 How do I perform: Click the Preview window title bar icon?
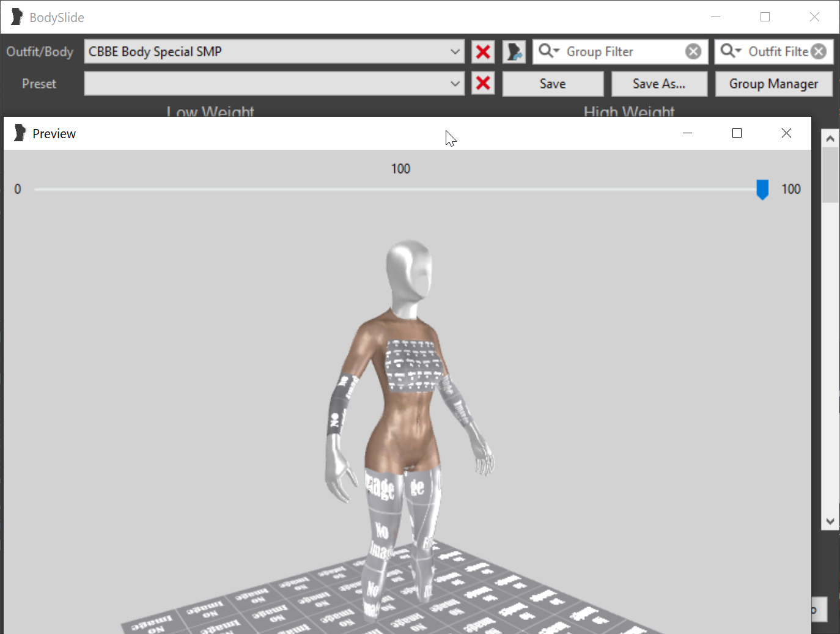(x=20, y=133)
